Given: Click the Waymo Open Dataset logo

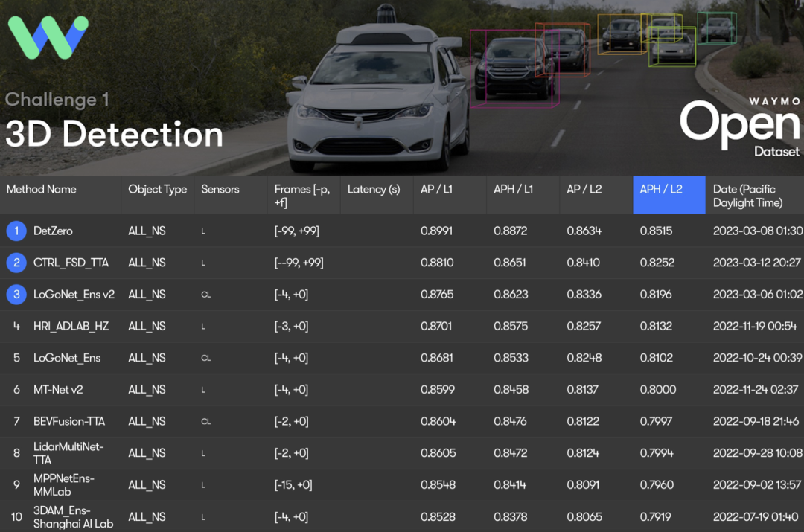Looking at the screenshot, I should pyautogui.click(x=740, y=126).
